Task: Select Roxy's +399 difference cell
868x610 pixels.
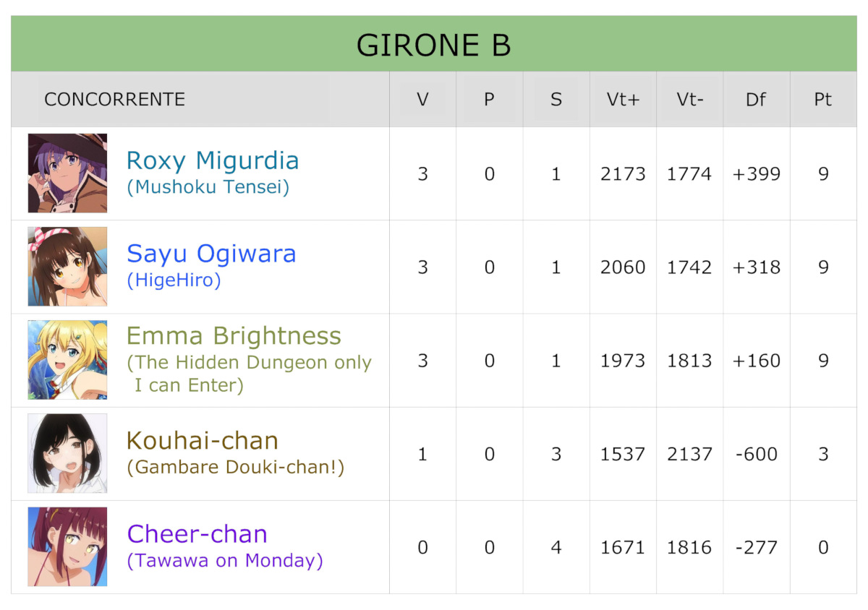Action: (756, 174)
